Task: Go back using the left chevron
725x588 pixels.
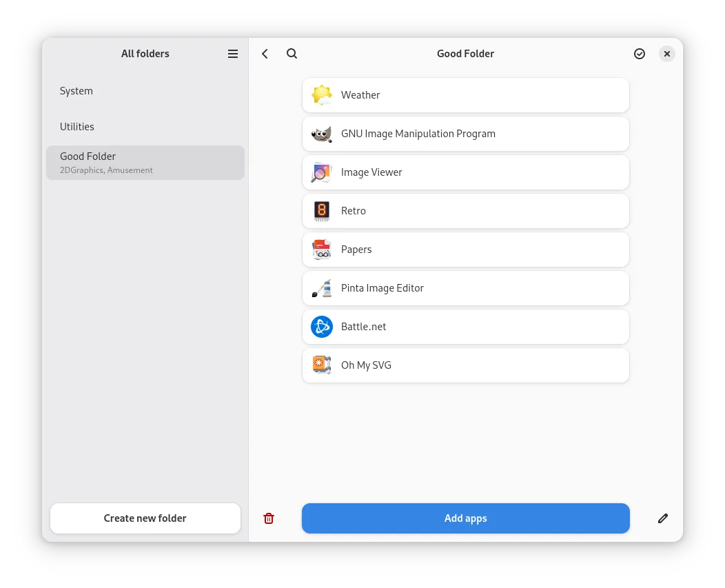Action: 265,54
